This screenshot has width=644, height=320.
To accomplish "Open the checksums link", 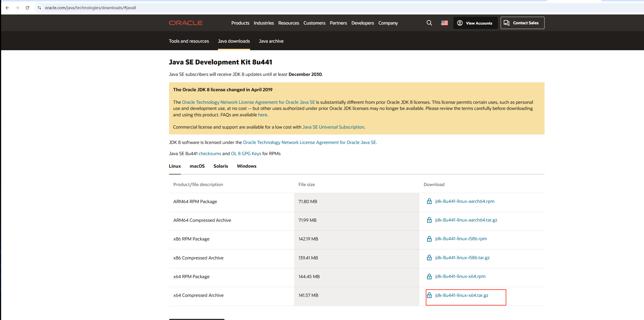I will click(210, 153).
